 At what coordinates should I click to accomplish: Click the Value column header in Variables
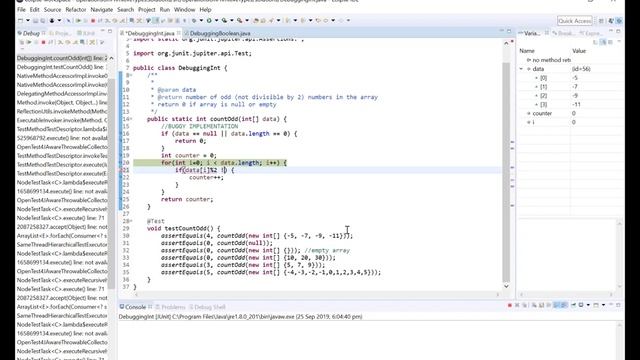pyautogui.click(x=579, y=51)
